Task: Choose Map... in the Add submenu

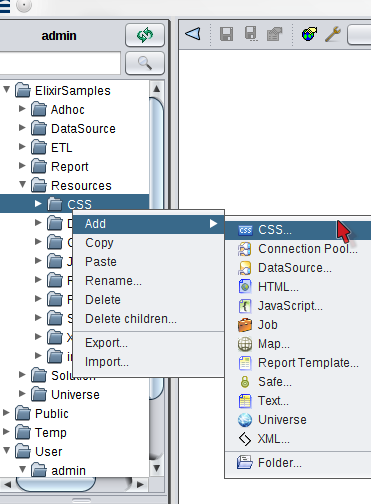Action: pyautogui.click(x=298, y=344)
